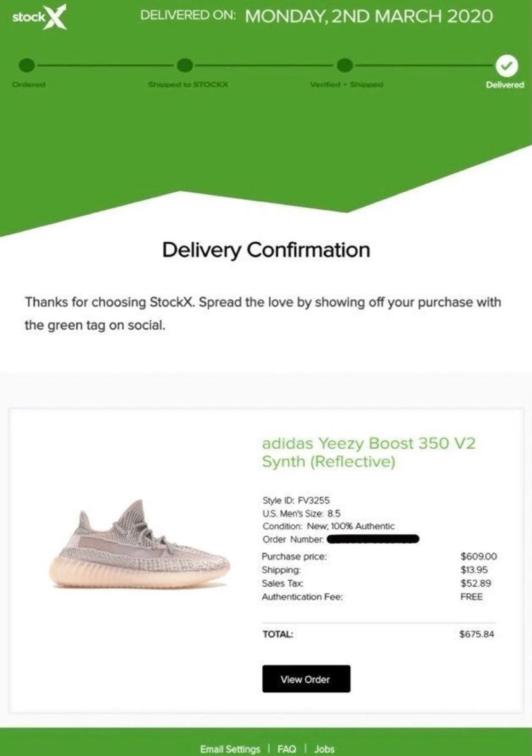The width and height of the screenshot is (532, 756).
Task: Click the Delivery Confirmation heading
Action: point(266,250)
